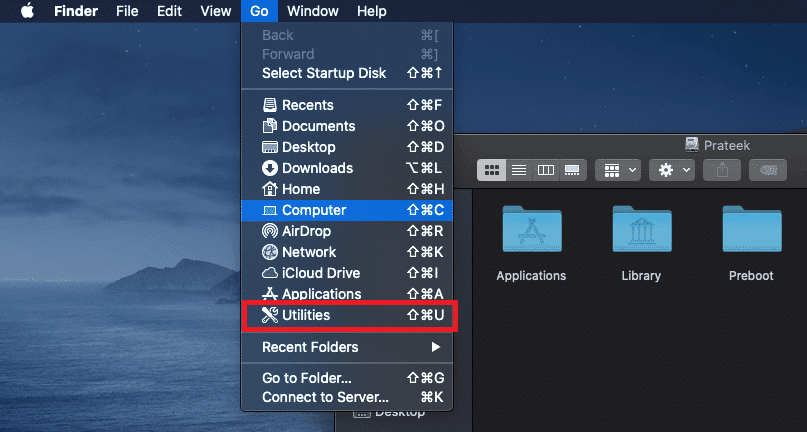Click the Utilities wrench icon in the menu
Image resolution: width=807 pixels, height=432 pixels.
coord(270,315)
